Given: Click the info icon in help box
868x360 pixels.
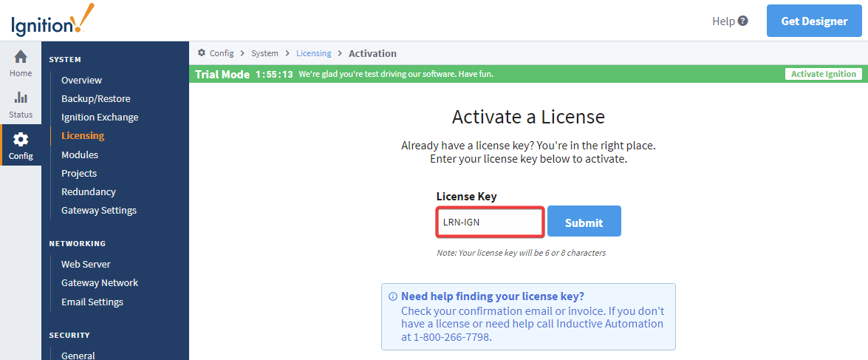Looking at the screenshot, I should (x=393, y=296).
